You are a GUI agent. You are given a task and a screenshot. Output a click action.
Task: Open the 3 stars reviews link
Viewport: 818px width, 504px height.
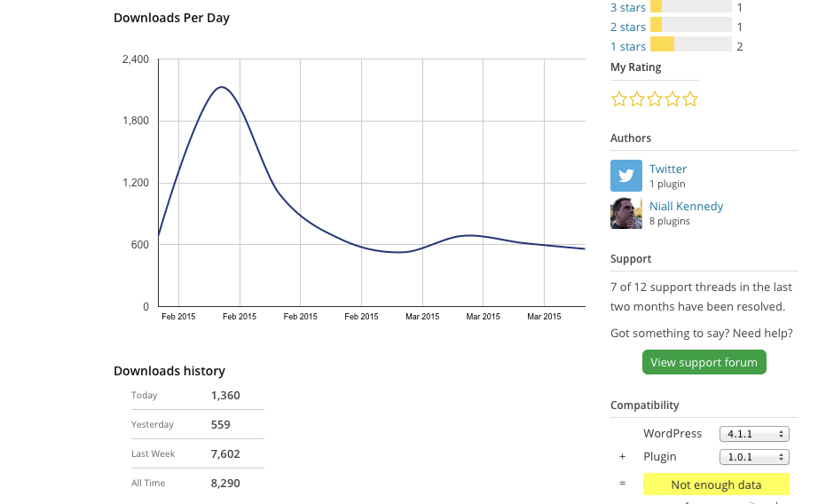(x=628, y=7)
